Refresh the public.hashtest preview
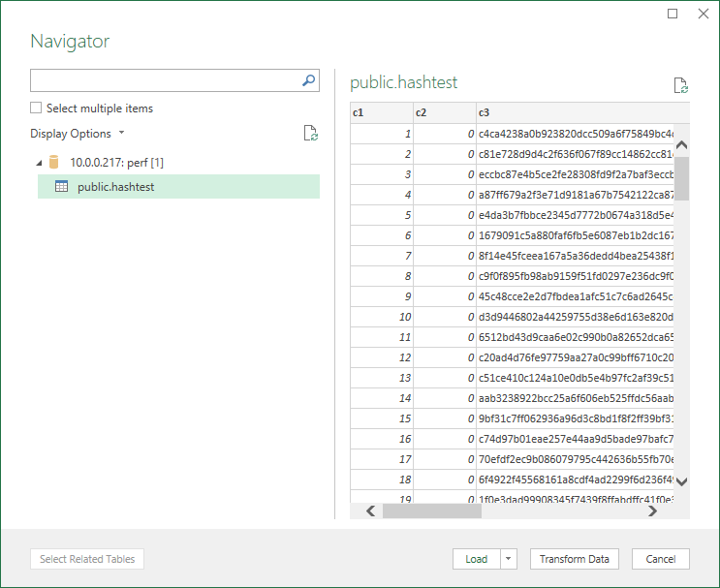Viewport: 720px width, 588px height. pyautogui.click(x=680, y=85)
